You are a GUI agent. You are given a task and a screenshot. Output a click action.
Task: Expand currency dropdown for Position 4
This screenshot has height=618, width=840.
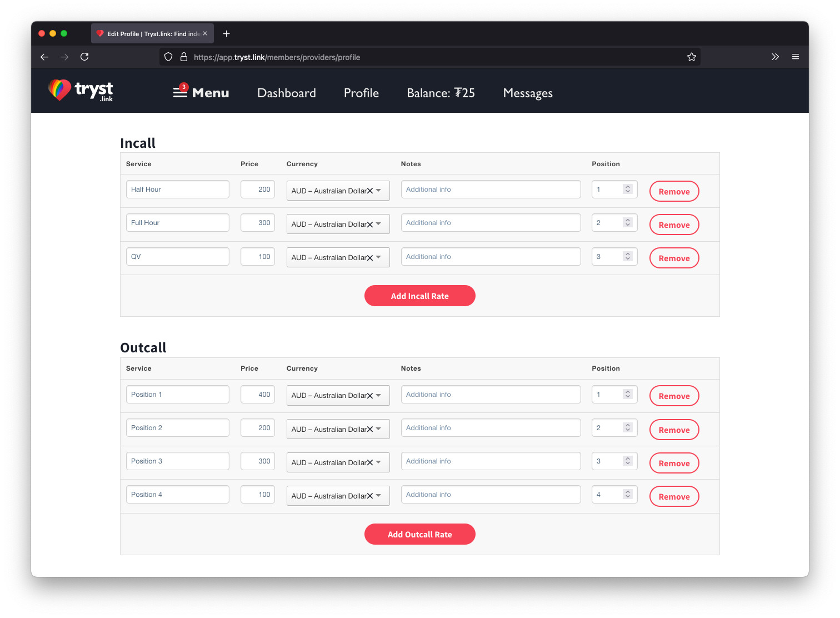click(379, 496)
